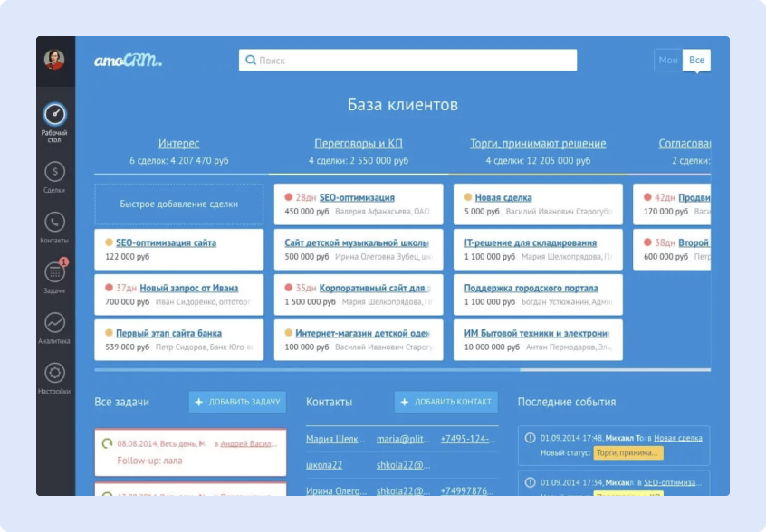Open deal ИМ Бытовой техники и электроники
The height and width of the screenshot is (532, 766).
coord(536,333)
